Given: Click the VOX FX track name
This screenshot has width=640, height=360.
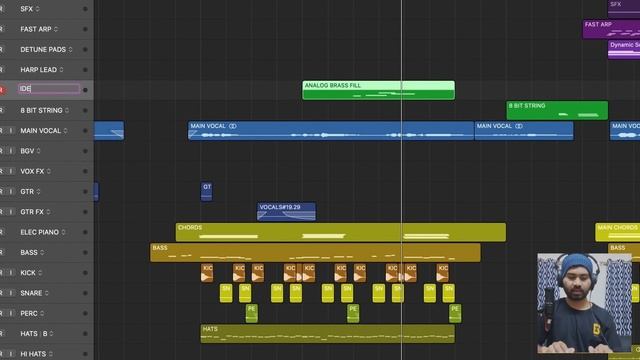Looking at the screenshot, I should 32,171.
